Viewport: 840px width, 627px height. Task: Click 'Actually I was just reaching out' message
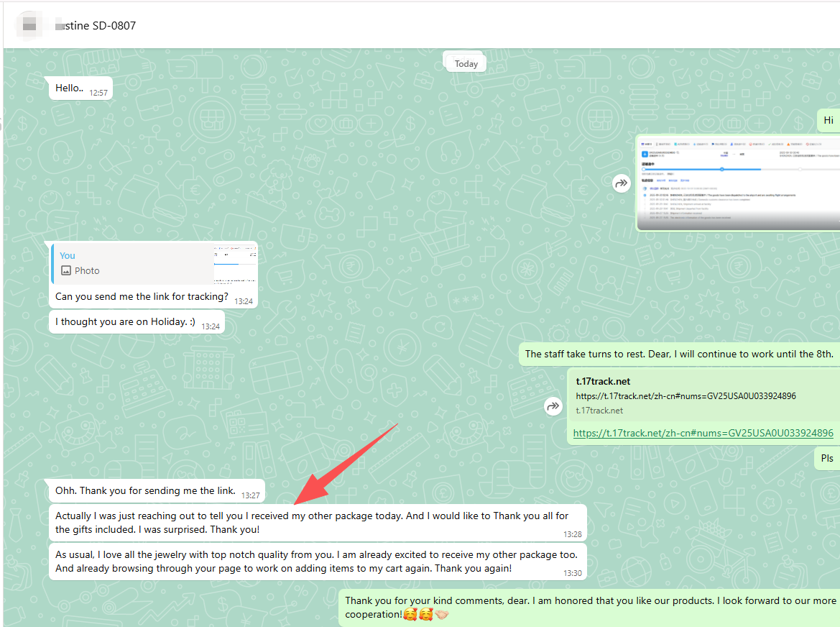(x=318, y=523)
